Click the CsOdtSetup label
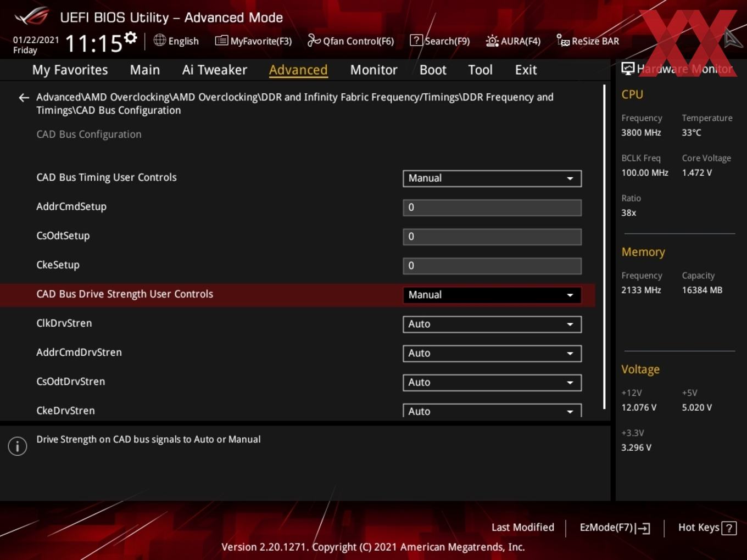 [63, 236]
